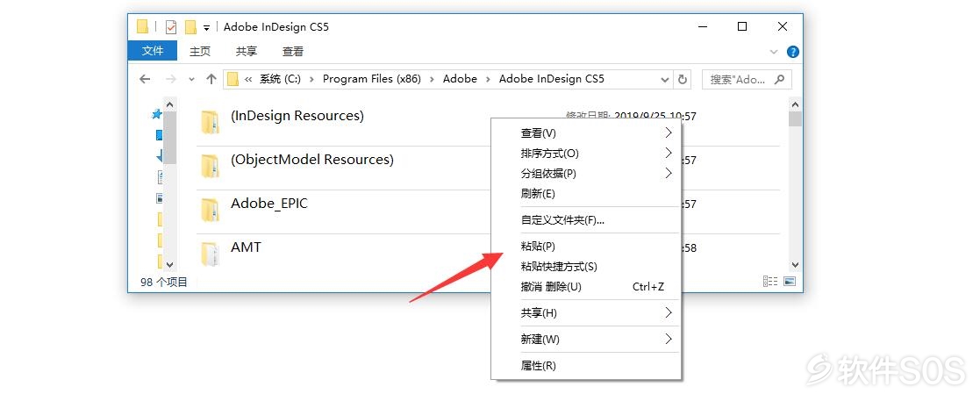The image size is (980, 394).
Task: Switch to the 查看 ribbon tab
Action: [x=292, y=51]
